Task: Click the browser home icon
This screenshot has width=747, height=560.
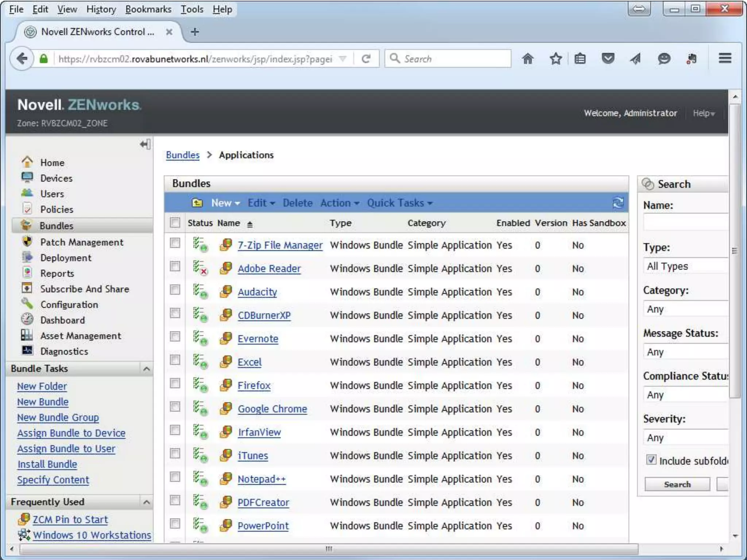Action: point(528,59)
